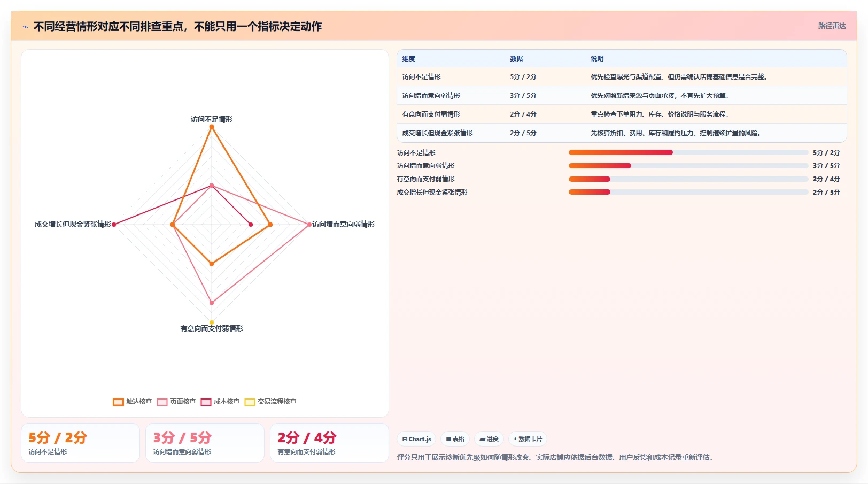Screen dimensions: 868x484
Task: Click radar axis label 访问增而意向弱情形
Action: [343, 224]
